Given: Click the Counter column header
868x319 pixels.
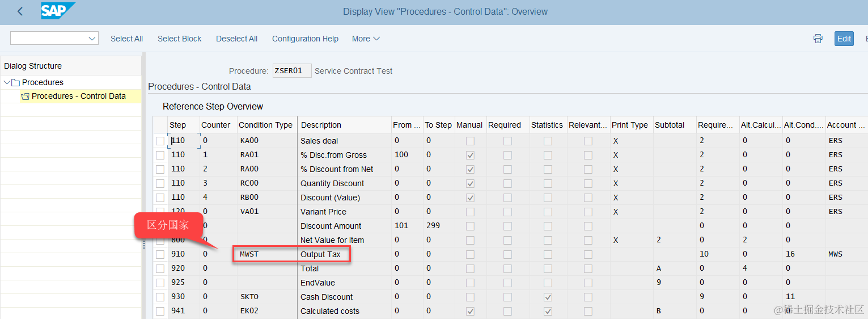Looking at the screenshot, I should (218, 125).
